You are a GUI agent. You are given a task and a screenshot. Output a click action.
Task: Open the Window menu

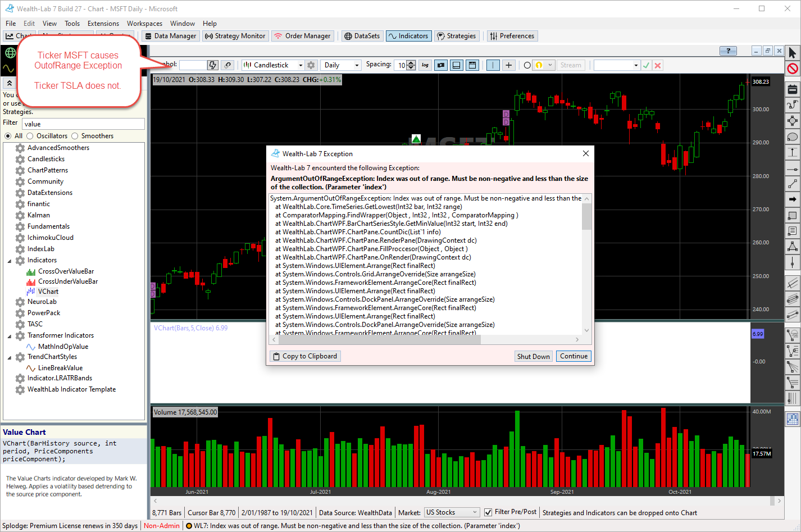183,24
